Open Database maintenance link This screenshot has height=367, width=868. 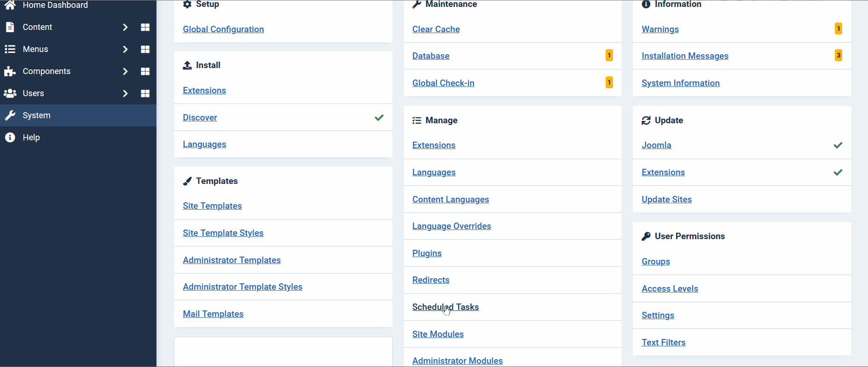pos(431,56)
